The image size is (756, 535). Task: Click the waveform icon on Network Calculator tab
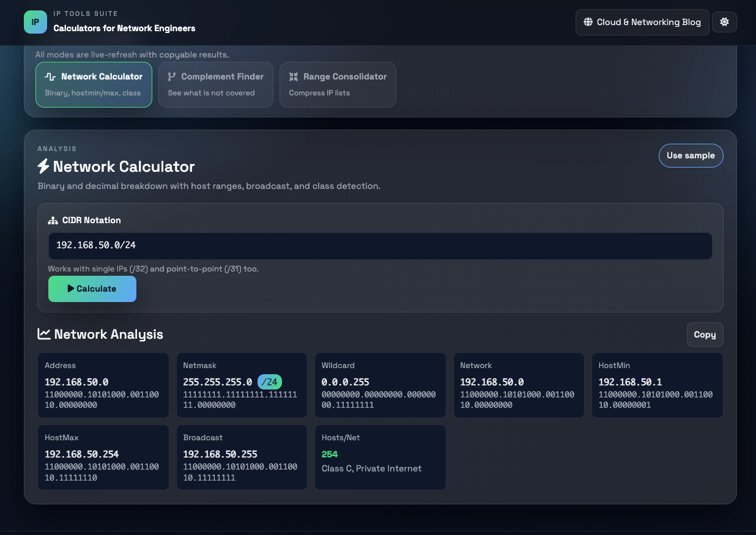50,77
